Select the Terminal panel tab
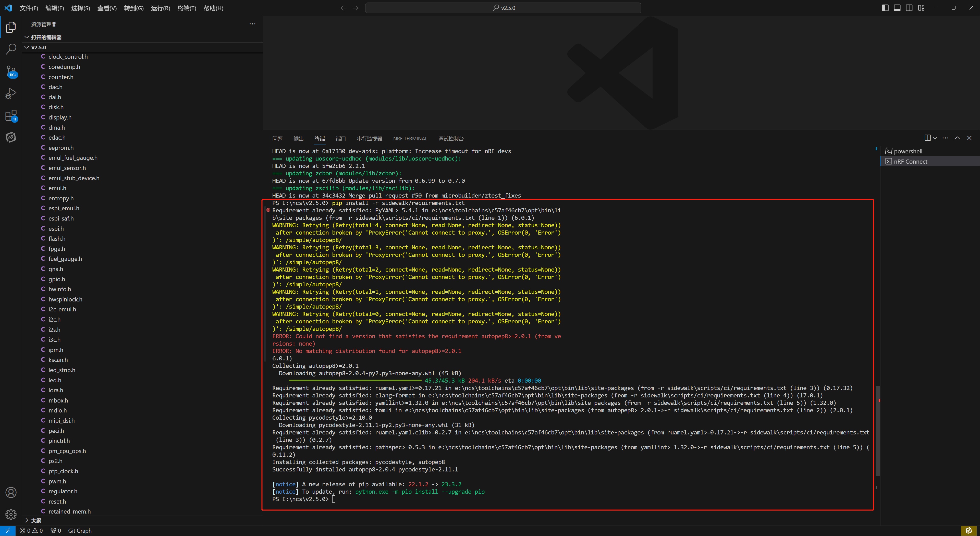This screenshot has width=980, height=536. [320, 139]
